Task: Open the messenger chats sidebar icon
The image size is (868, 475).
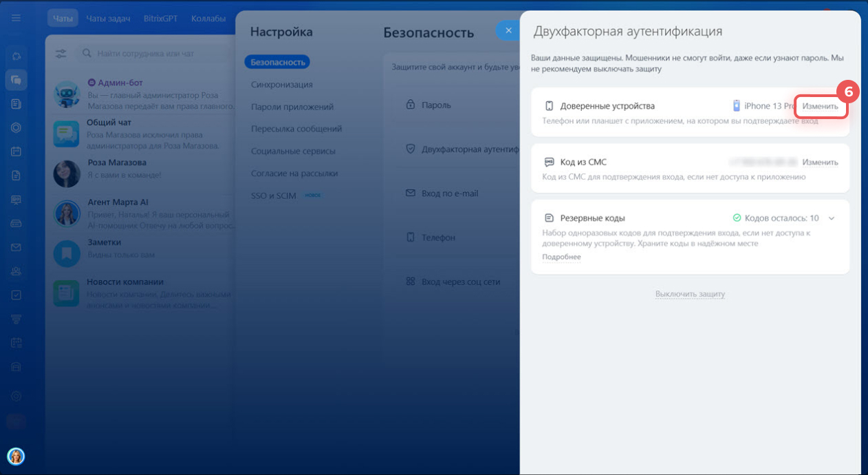Action: [x=16, y=80]
